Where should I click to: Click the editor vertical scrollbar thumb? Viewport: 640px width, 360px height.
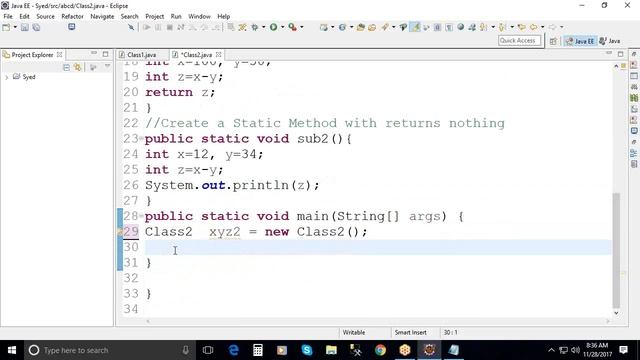click(616, 251)
